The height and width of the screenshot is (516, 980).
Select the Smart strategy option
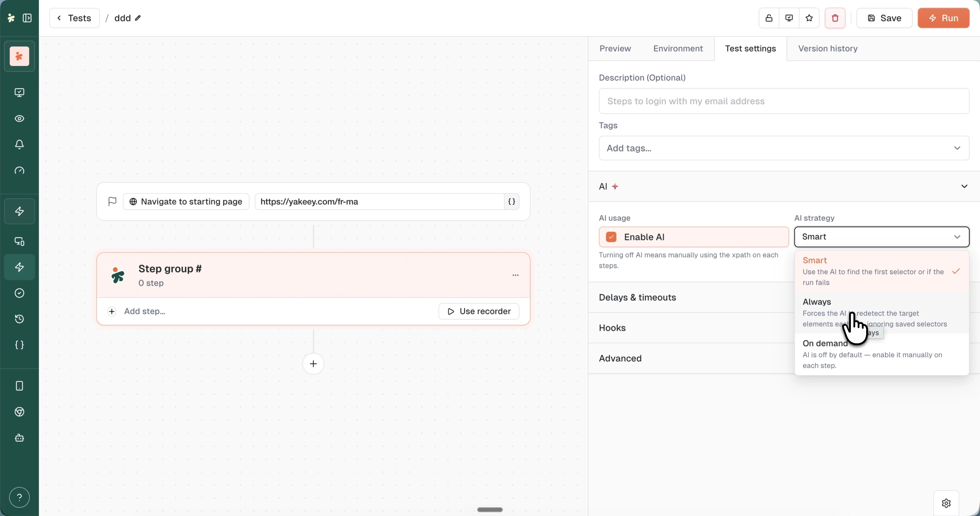point(881,271)
